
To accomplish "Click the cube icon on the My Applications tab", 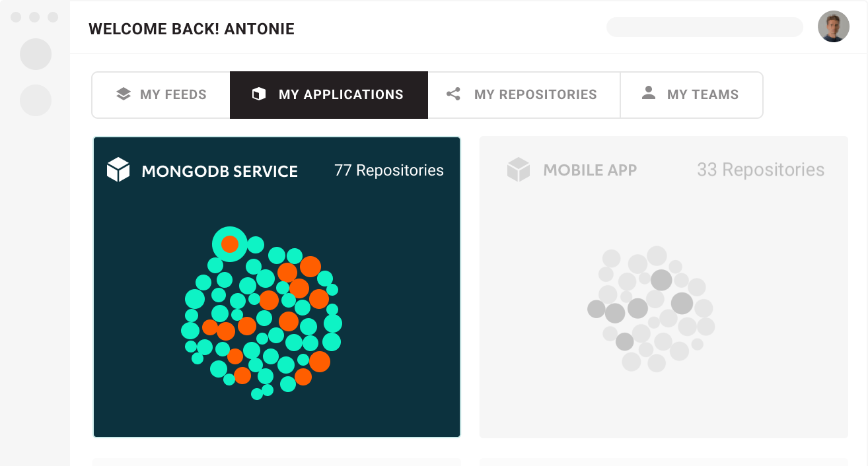I will click(258, 94).
